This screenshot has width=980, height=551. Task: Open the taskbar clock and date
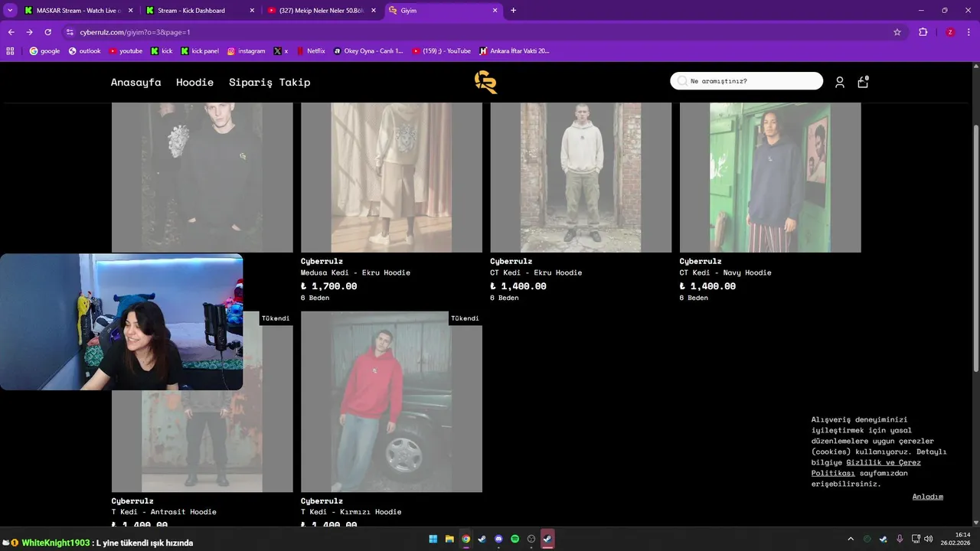point(955,539)
